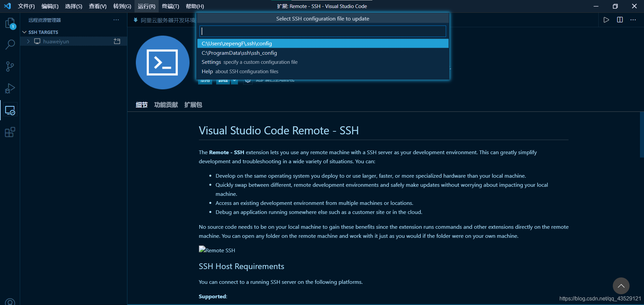
Task: Click the broken Remote SSH image
Action: (x=217, y=250)
